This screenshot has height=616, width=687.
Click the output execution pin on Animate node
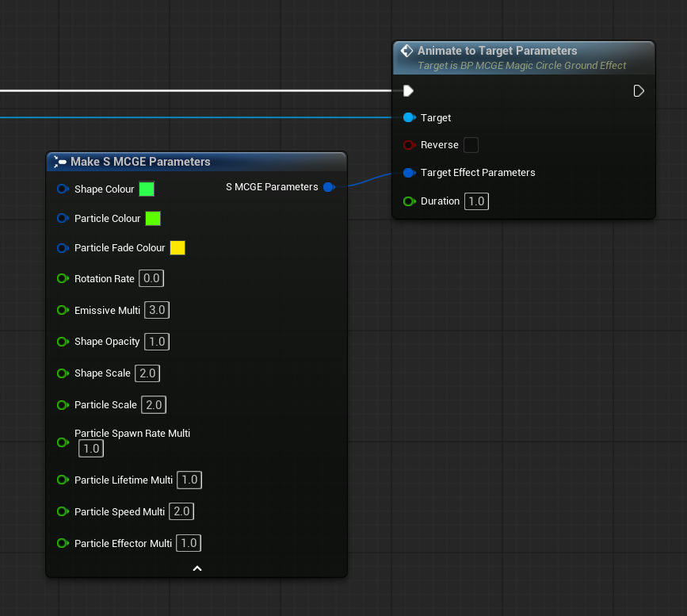pos(639,91)
